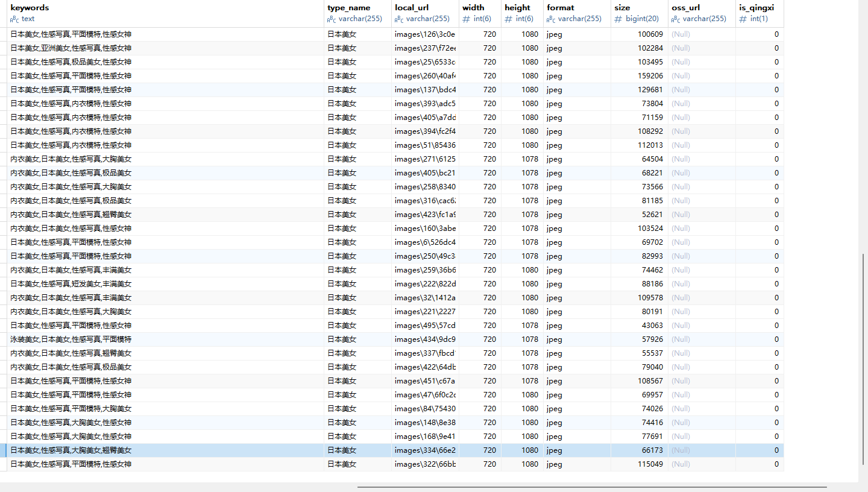Click keywords cell containing 亚洲美女
This screenshot has width=868, height=492.
coord(166,48)
